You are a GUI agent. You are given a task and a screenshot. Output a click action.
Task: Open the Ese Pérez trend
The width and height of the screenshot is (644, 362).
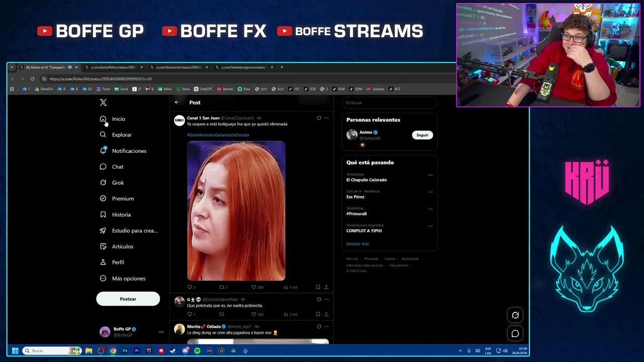tap(355, 197)
